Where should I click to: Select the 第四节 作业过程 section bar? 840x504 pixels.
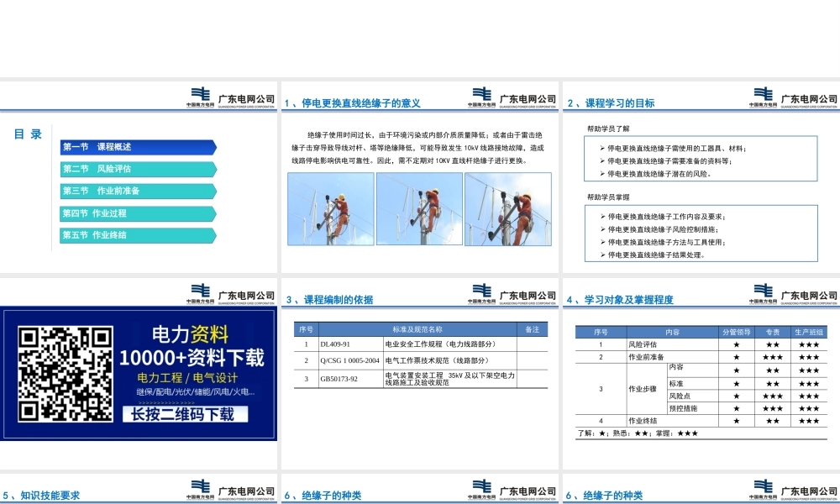(x=134, y=213)
